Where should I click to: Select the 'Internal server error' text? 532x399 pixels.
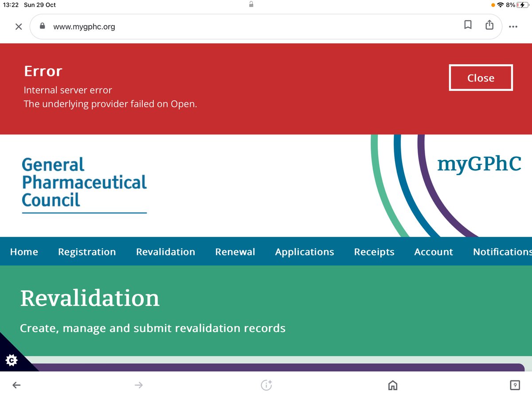tap(68, 90)
